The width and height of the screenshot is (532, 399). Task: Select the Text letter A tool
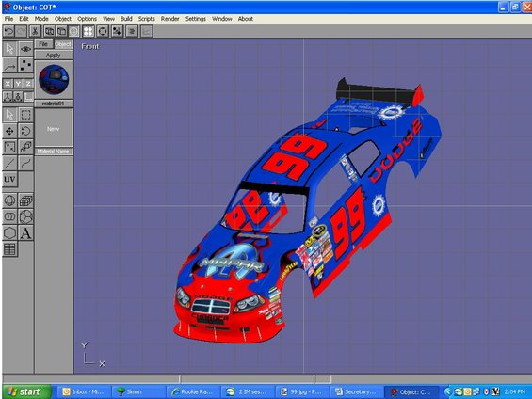pyautogui.click(x=25, y=232)
